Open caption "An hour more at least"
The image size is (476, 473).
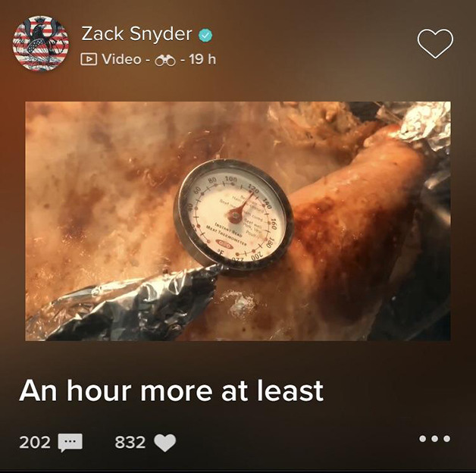click(171, 390)
